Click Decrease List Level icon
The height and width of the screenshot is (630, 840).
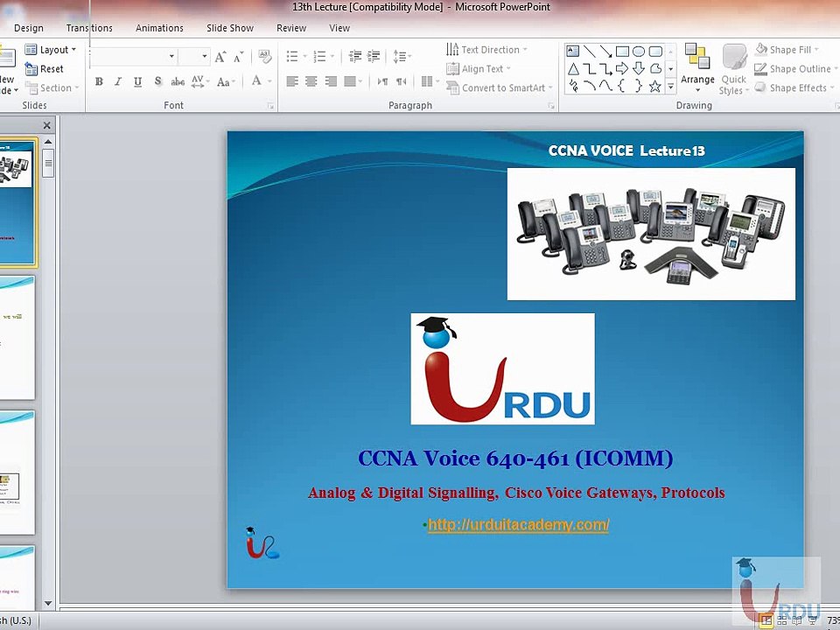tap(354, 56)
